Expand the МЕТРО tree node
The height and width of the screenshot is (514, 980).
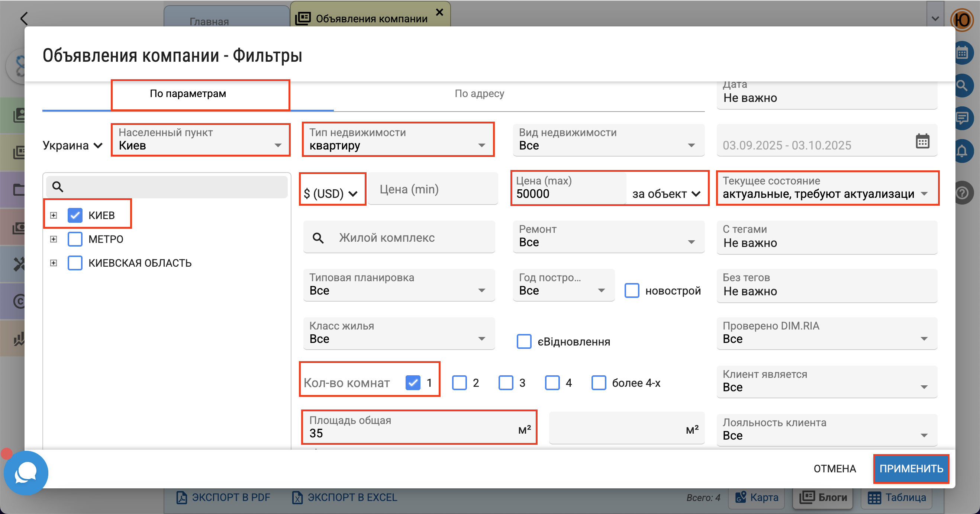[54, 239]
